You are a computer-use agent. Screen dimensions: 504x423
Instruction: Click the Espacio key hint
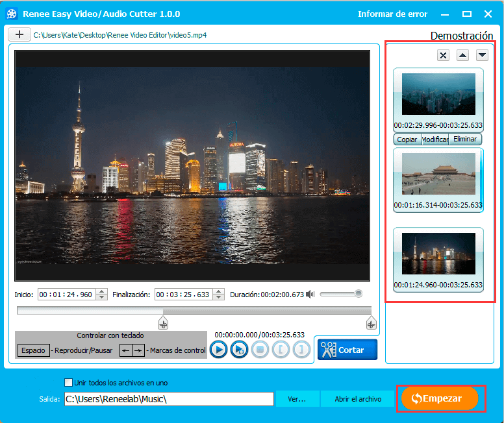[x=33, y=350]
